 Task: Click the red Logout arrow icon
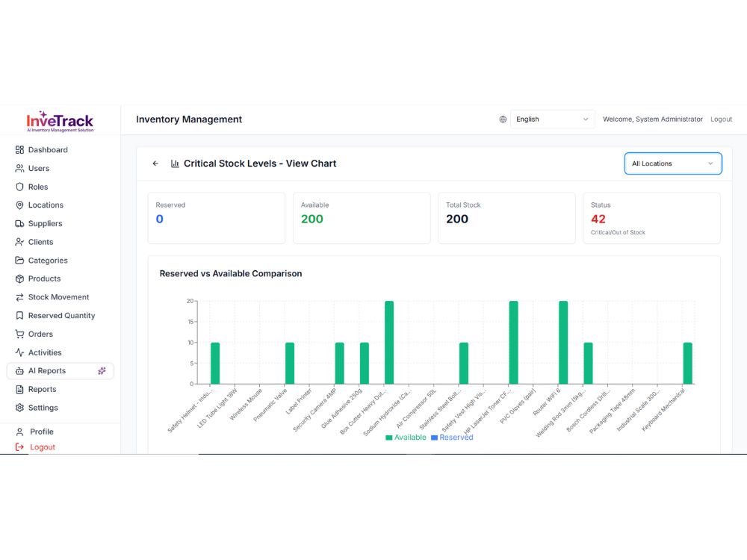click(x=19, y=447)
